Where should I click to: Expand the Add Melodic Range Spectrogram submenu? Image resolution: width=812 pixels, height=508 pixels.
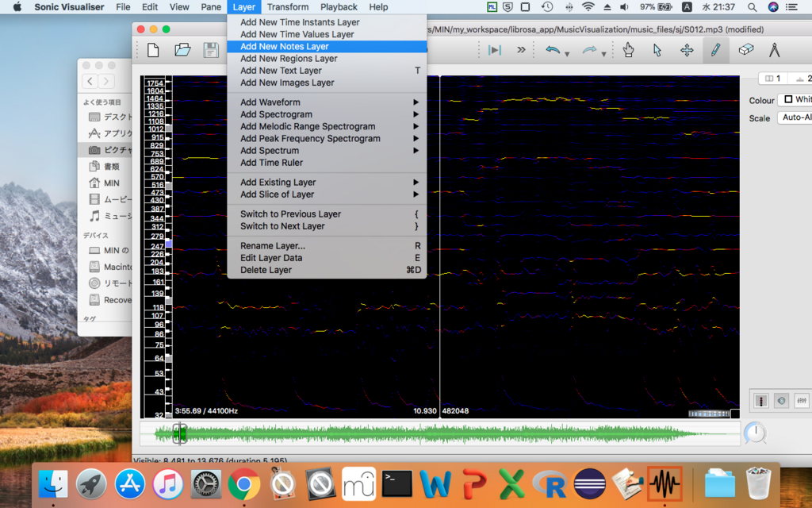327,126
